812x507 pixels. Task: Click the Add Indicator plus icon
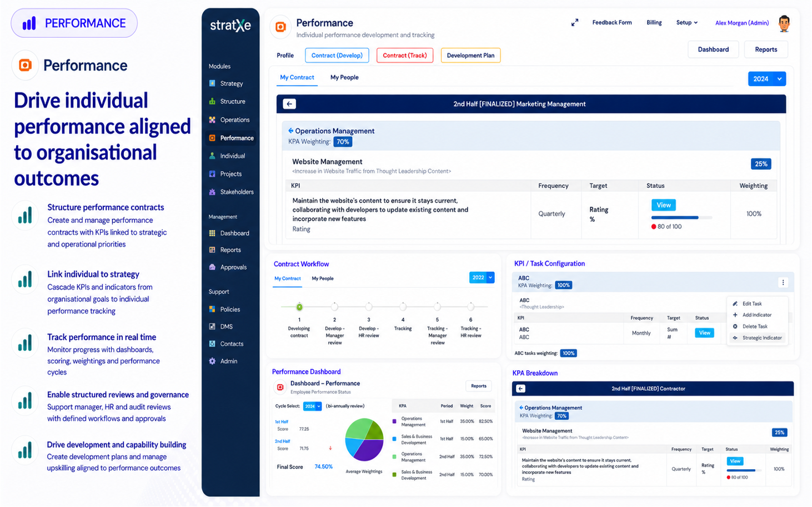pyautogui.click(x=735, y=315)
